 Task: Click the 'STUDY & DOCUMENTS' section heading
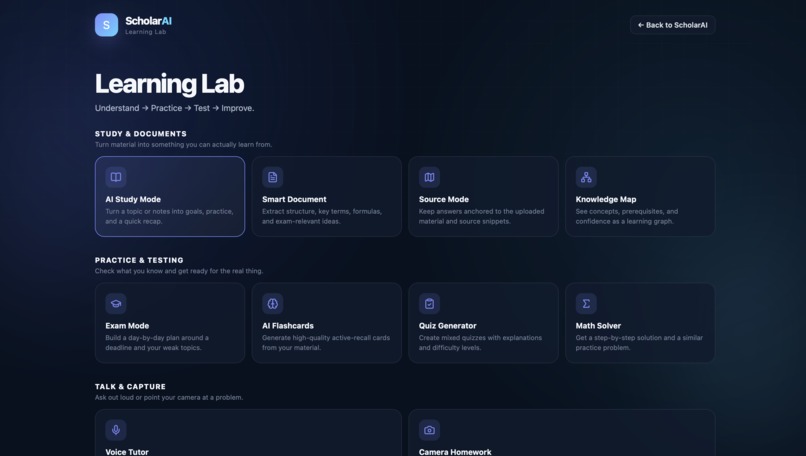click(x=141, y=134)
